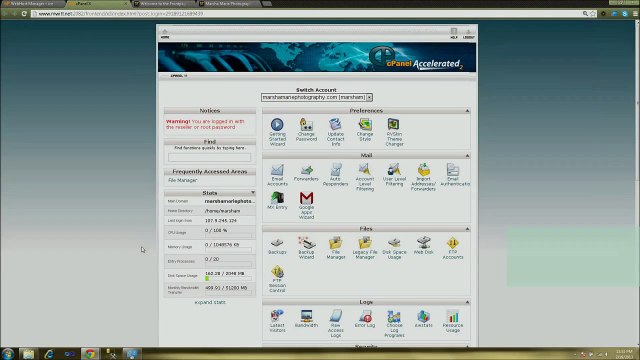Collapse the Files section
This screenshot has height=360, width=640.
click(x=467, y=229)
